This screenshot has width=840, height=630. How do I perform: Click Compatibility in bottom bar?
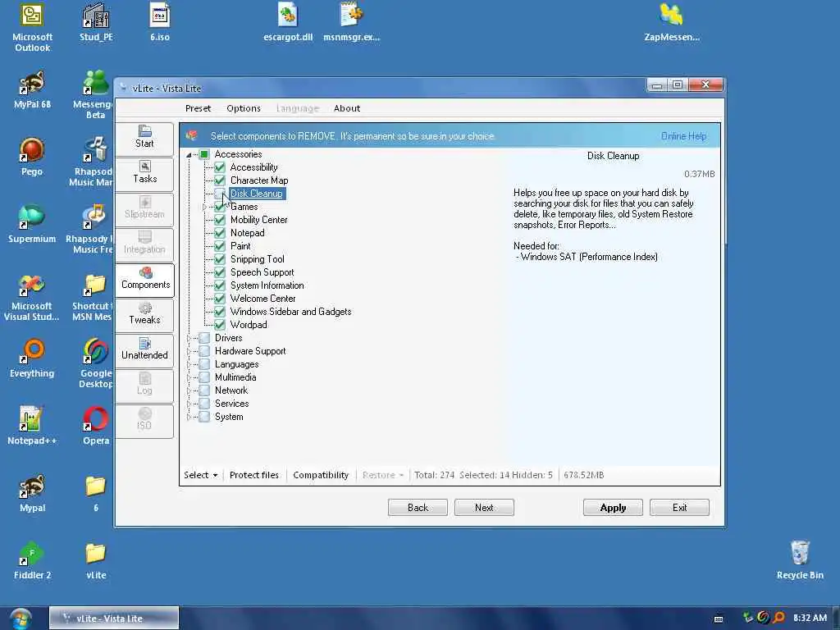(x=321, y=475)
